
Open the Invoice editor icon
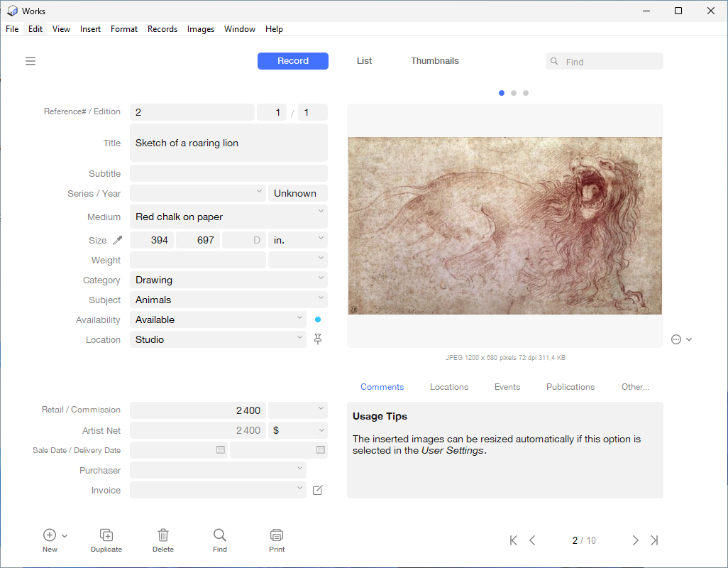click(x=317, y=490)
